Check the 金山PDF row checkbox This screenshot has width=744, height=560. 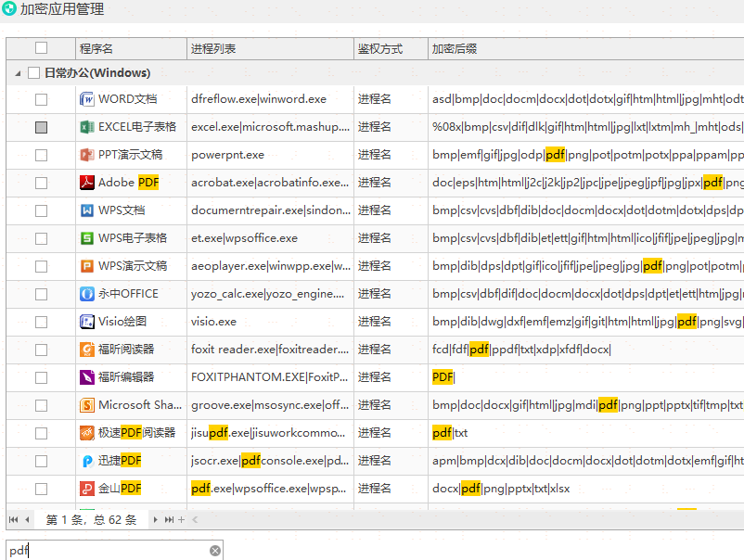point(41,489)
